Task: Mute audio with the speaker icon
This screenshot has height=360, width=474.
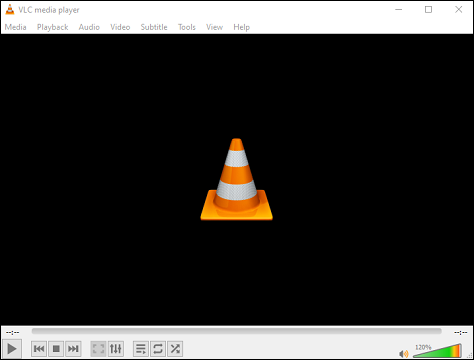Action: pos(404,354)
